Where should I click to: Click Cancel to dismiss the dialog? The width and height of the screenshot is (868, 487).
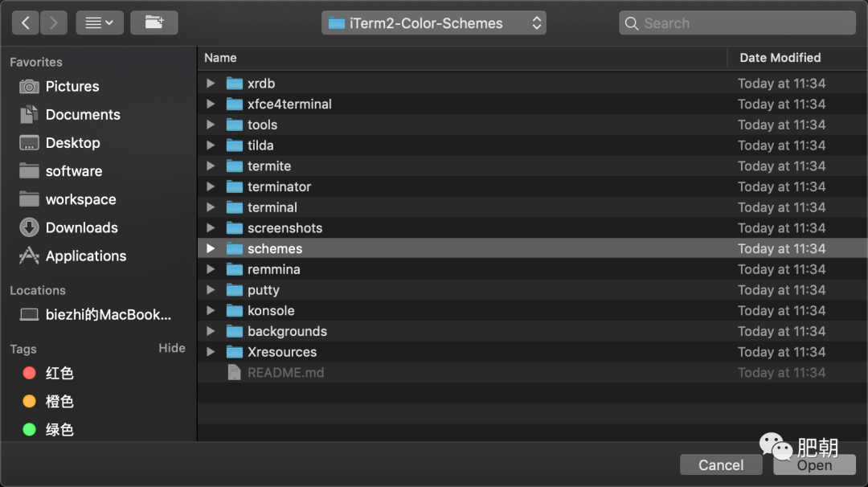click(721, 464)
